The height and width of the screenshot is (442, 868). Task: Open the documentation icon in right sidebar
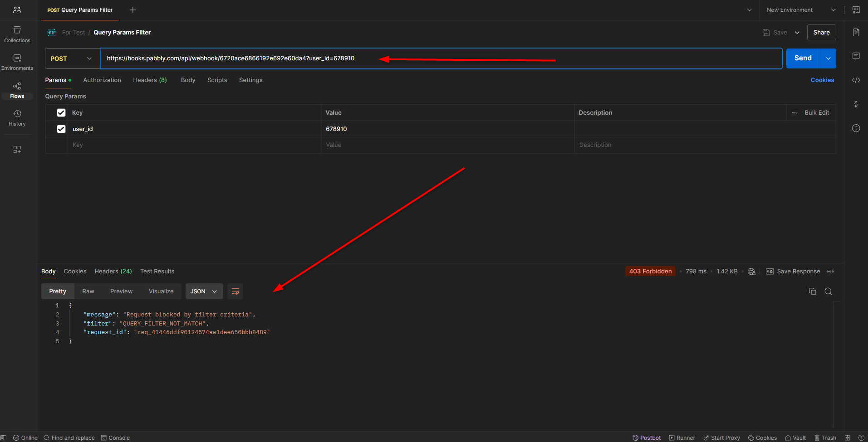point(856,32)
